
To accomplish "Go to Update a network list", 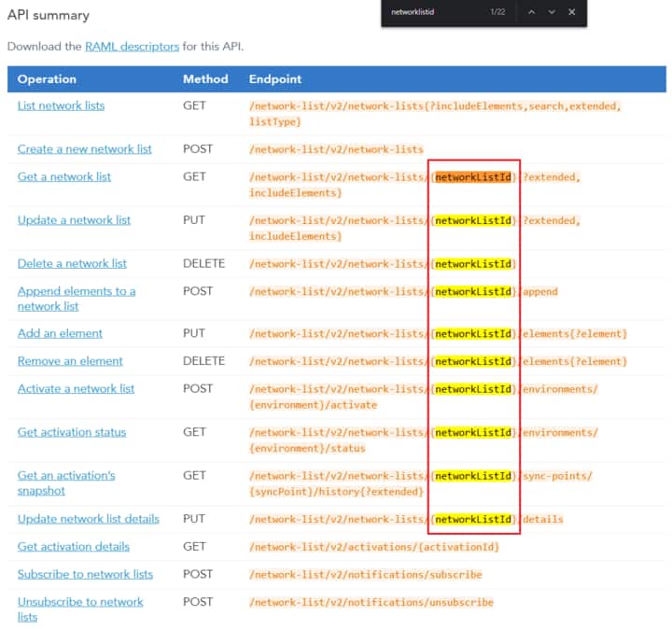I will click(74, 220).
